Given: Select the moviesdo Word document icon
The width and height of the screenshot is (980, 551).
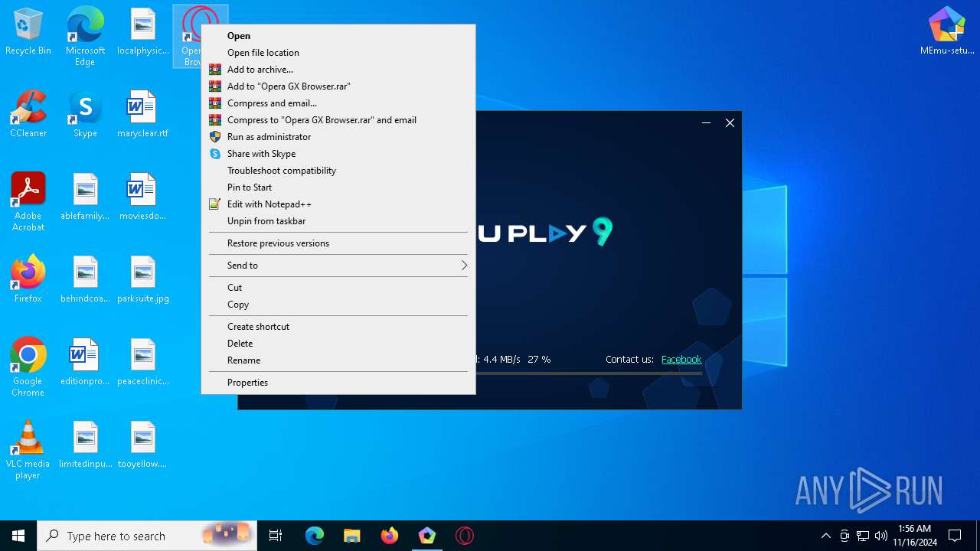Looking at the screenshot, I should (x=142, y=197).
